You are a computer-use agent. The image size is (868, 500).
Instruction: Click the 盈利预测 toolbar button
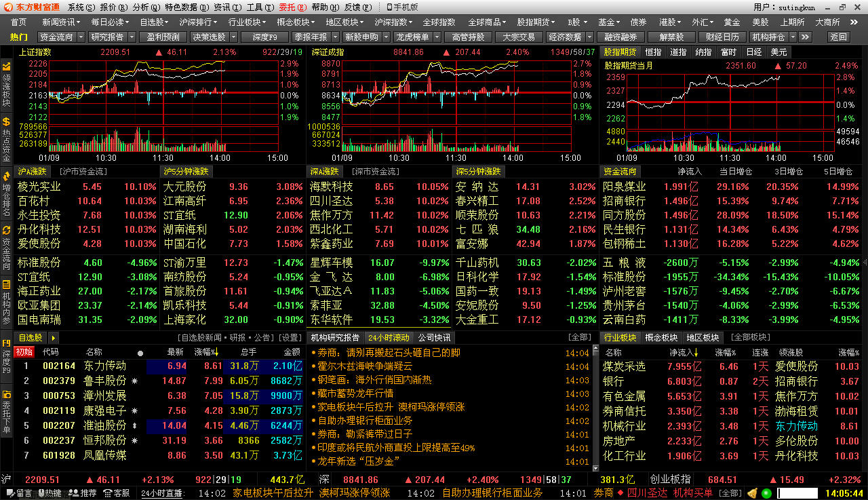tap(163, 37)
